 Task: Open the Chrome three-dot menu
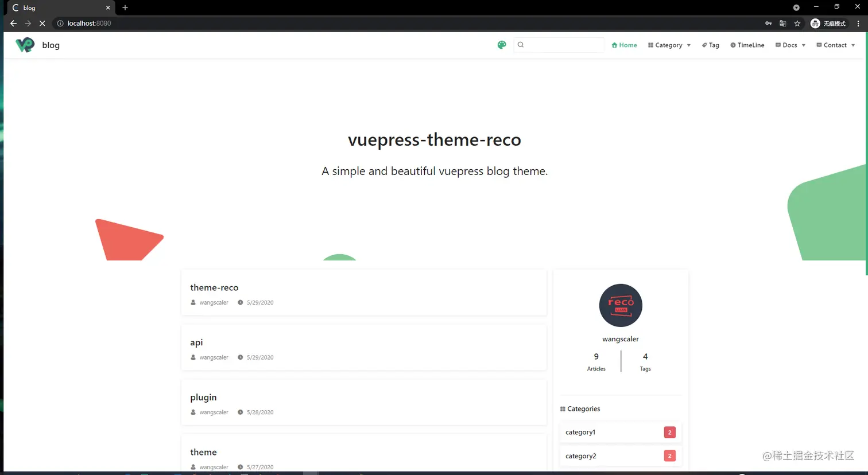click(858, 24)
